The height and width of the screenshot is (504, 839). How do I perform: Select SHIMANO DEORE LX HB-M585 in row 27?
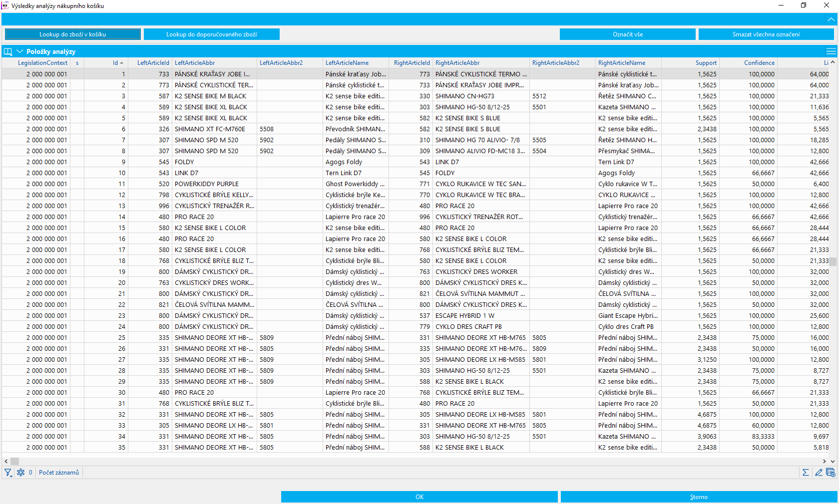click(x=481, y=359)
